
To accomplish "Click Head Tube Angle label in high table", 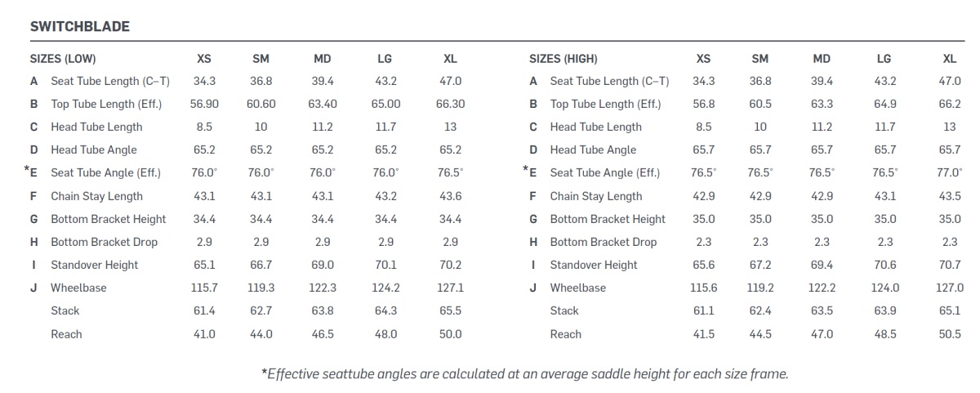I will 593,150.
